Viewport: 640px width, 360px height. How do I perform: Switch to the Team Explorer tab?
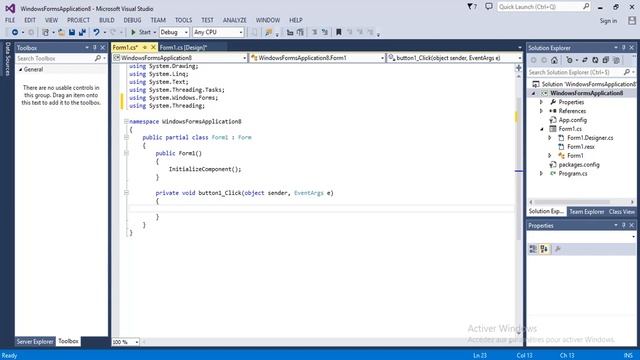coord(586,212)
